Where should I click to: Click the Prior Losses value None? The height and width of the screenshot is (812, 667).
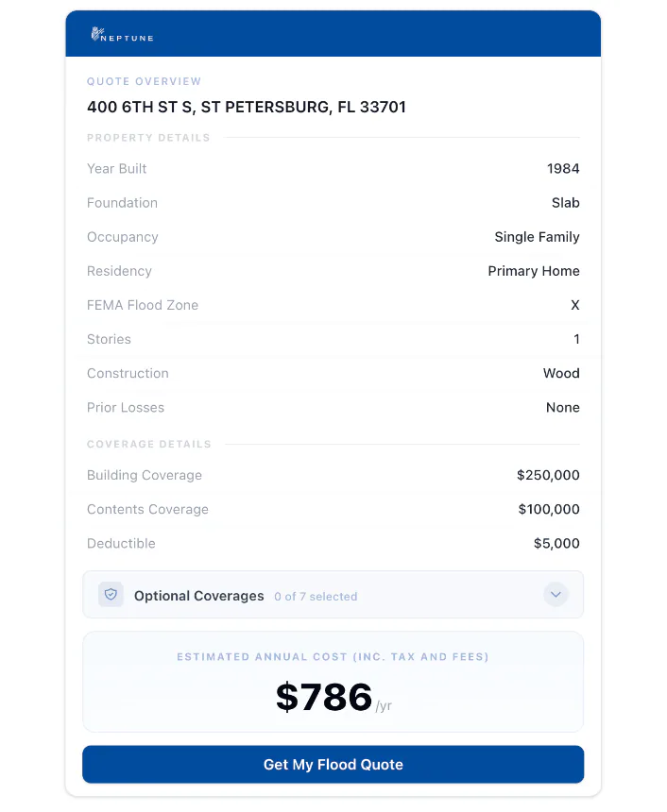pyautogui.click(x=563, y=407)
